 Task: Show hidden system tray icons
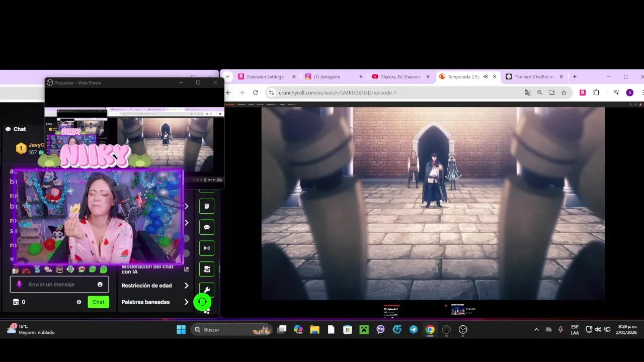536,330
